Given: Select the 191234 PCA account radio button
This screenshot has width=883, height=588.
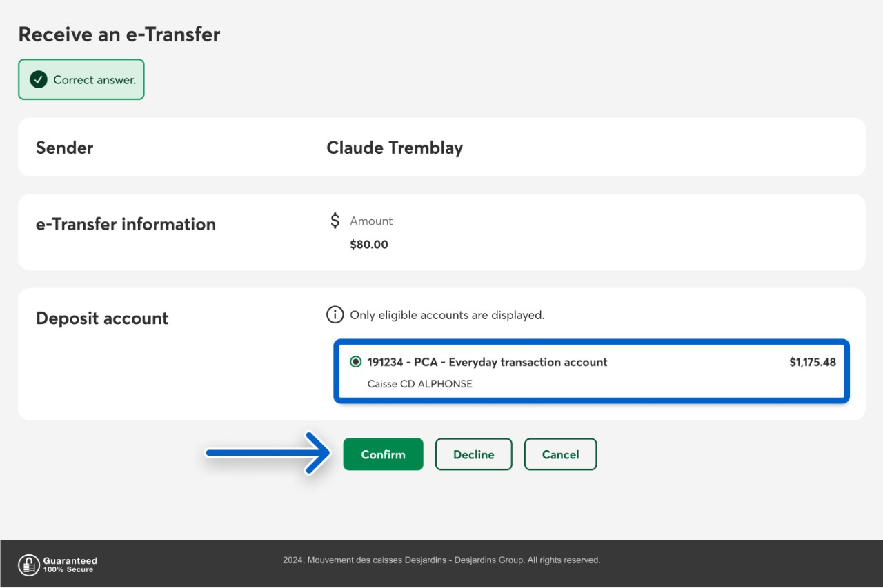Looking at the screenshot, I should click(x=355, y=362).
